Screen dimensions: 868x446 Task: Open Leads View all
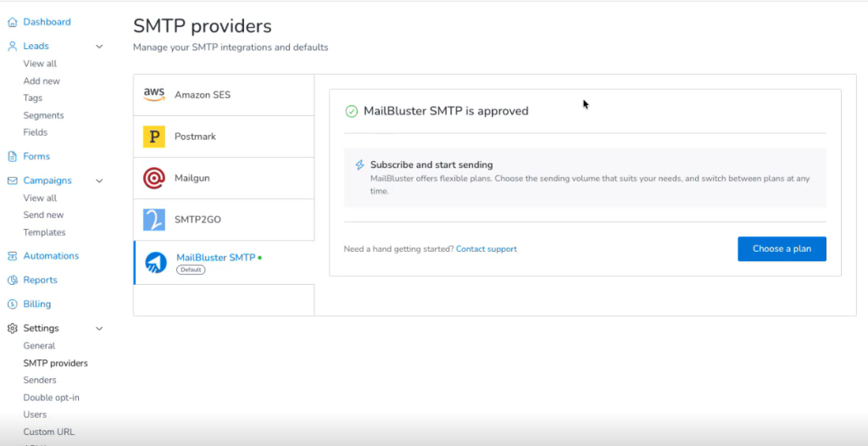point(40,64)
